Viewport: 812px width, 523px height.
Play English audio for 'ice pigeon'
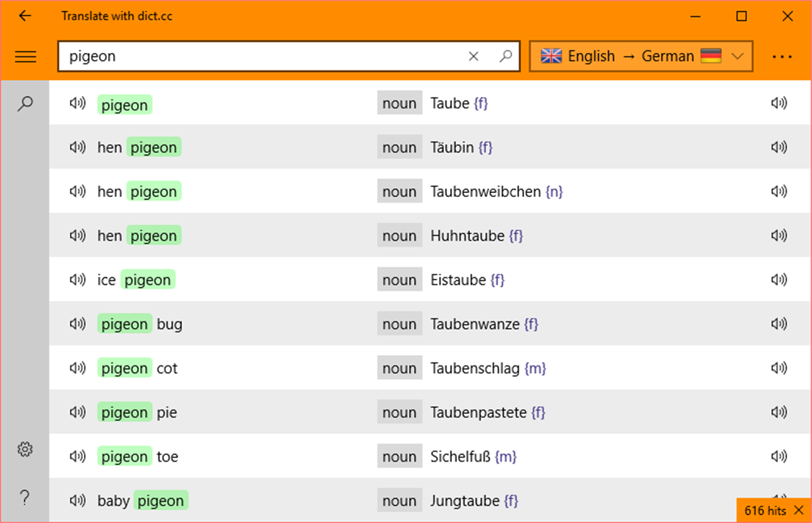77,280
